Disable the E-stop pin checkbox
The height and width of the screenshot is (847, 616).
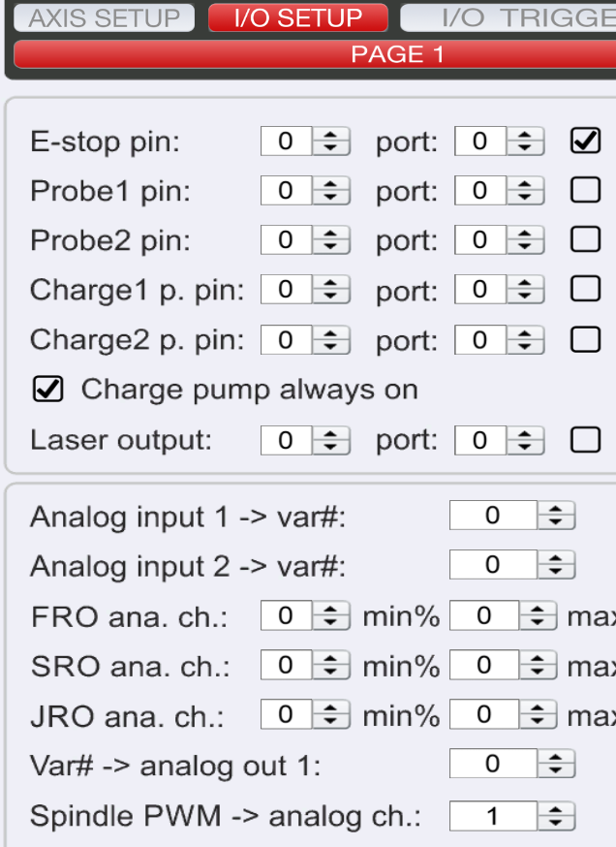(586, 141)
